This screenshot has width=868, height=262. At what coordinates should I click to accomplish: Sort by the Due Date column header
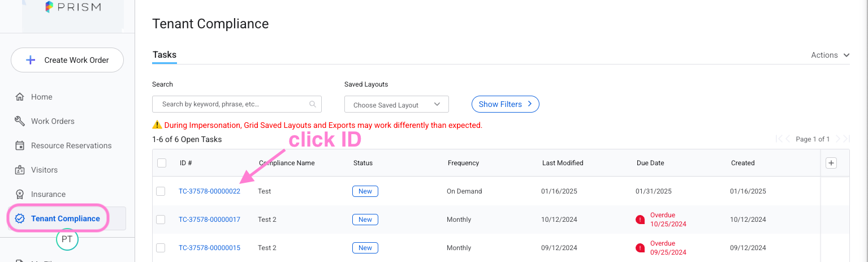click(x=650, y=163)
